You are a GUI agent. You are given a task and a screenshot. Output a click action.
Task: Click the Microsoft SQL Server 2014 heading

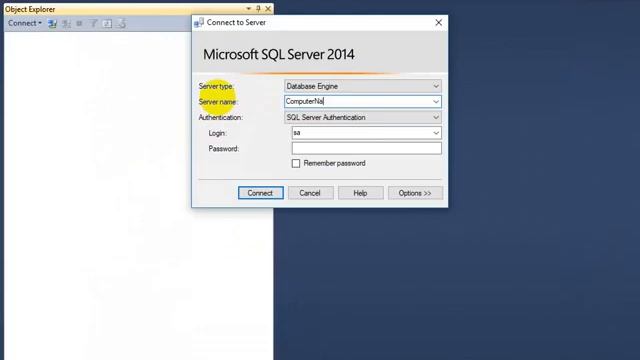pos(279,55)
